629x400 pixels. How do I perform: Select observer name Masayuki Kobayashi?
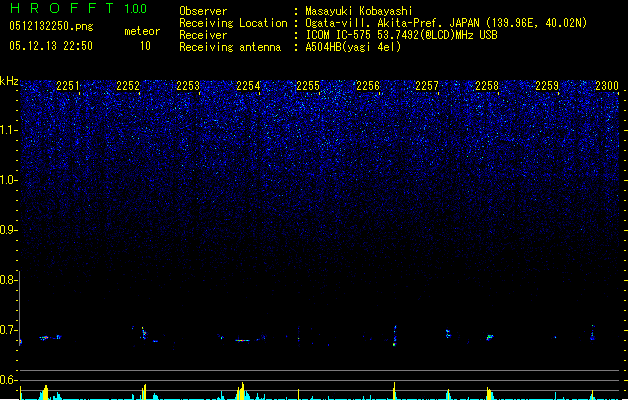coord(359,11)
